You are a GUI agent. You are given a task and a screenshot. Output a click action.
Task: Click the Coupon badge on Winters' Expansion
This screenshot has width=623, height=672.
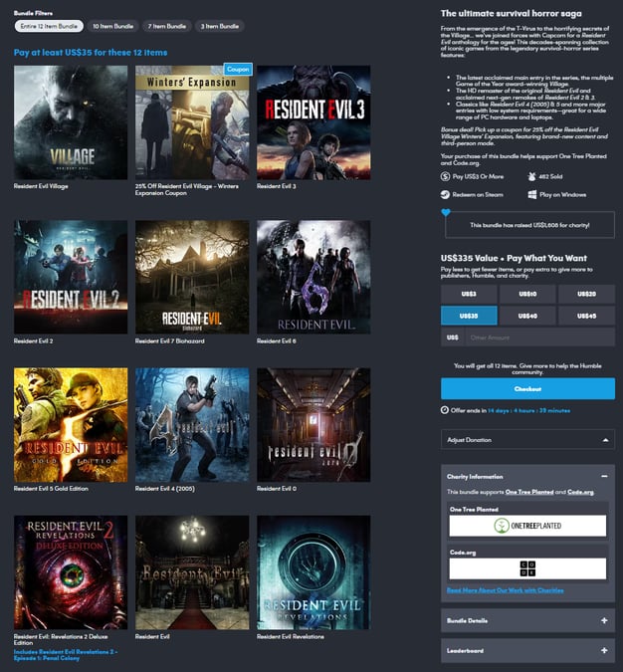coord(238,69)
